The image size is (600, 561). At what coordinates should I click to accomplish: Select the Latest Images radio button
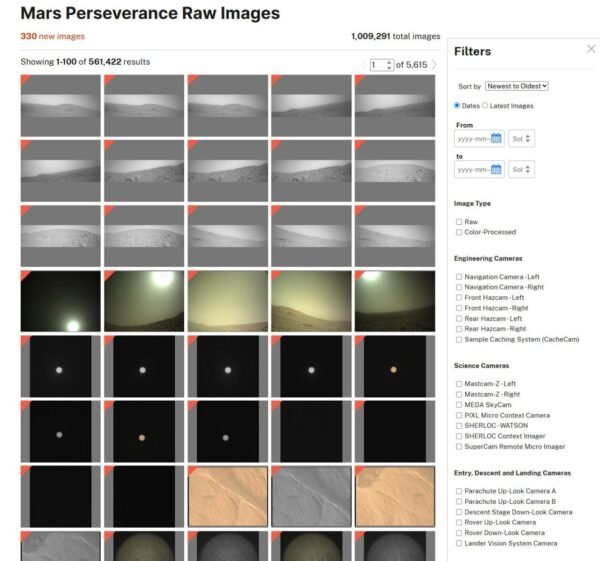point(485,106)
